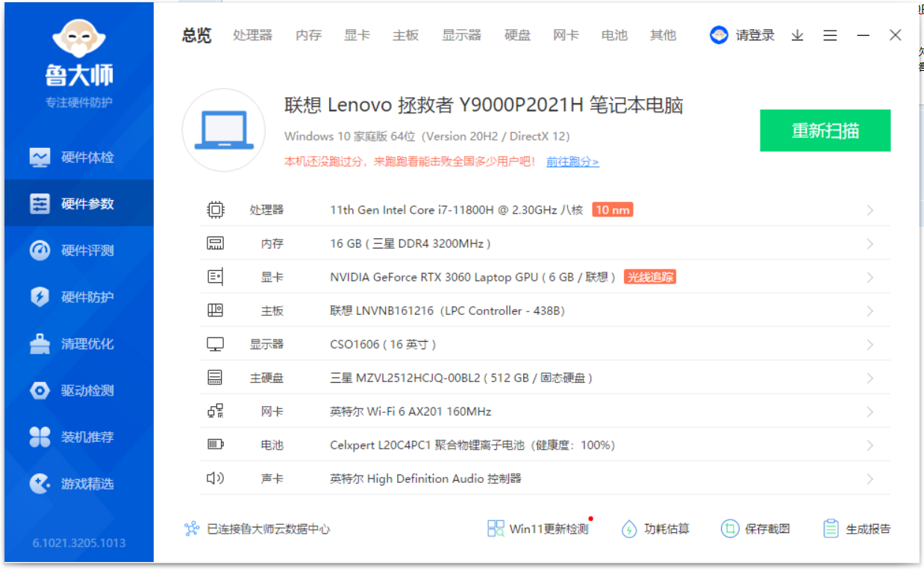Click the 鲁大师 mascot logo
Screen dimensions: 924x571
point(79,40)
